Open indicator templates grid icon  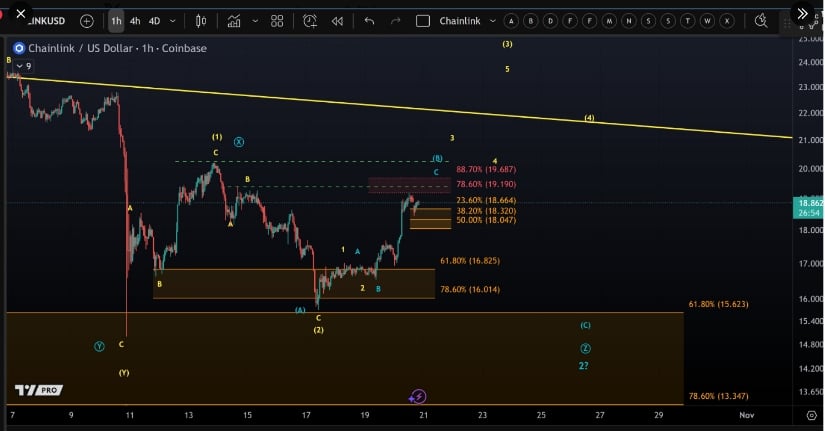coord(277,21)
